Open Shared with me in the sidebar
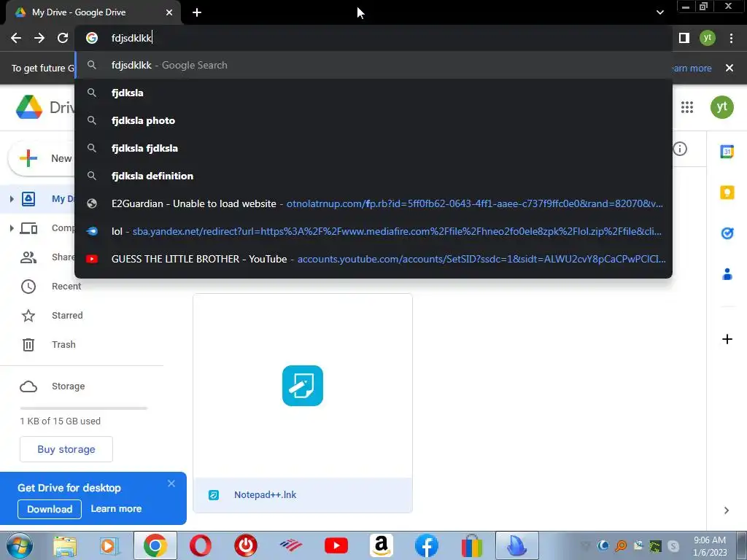Image resolution: width=747 pixels, height=560 pixels. coord(47,257)
